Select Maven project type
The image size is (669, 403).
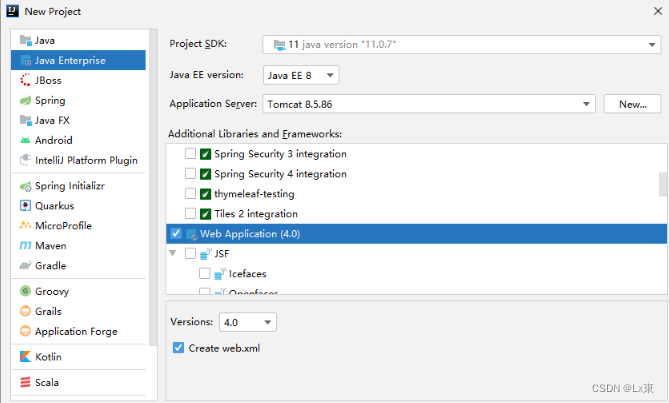click(x=79, y=246)
